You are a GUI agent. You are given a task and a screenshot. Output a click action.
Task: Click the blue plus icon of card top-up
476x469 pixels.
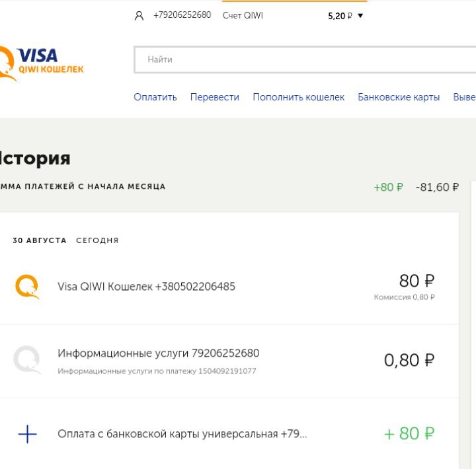(27, 434)
